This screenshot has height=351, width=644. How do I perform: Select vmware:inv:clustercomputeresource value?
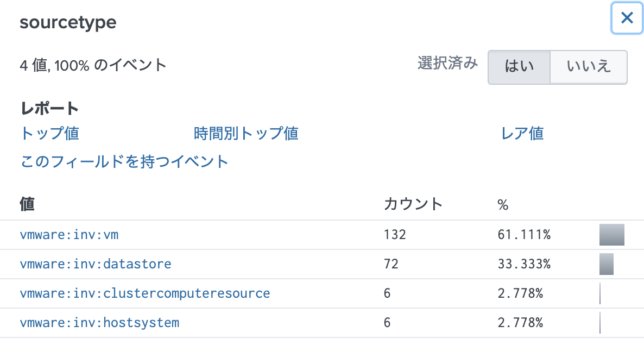144,293
